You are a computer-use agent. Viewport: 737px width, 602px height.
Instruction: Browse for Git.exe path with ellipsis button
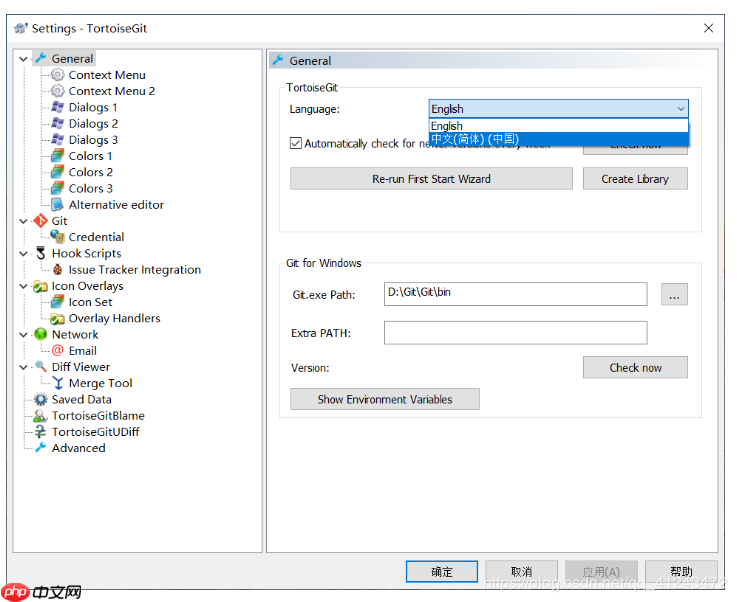tap(674, 294)
